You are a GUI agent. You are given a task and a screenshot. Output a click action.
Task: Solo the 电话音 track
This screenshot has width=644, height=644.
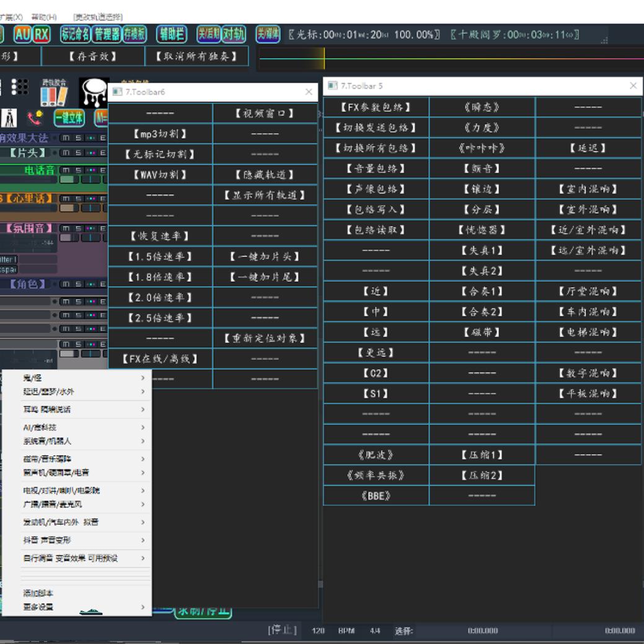(79, 170)
